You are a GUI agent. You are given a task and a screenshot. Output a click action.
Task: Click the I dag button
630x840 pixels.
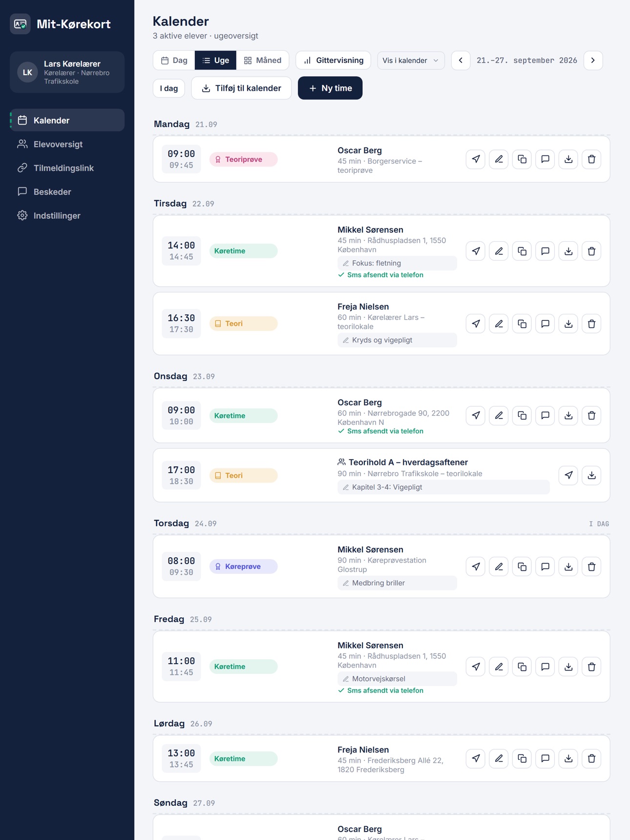point(169,88)
